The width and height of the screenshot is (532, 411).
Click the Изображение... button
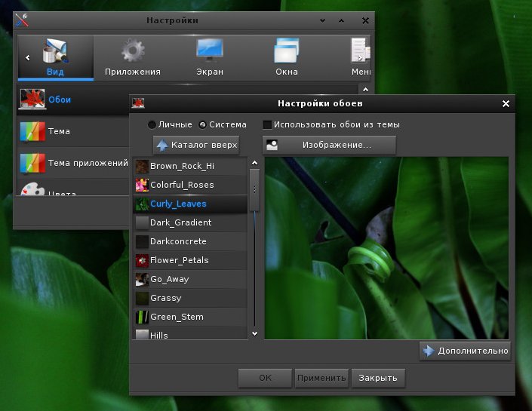pyautogui.click(x=329, y=145)
